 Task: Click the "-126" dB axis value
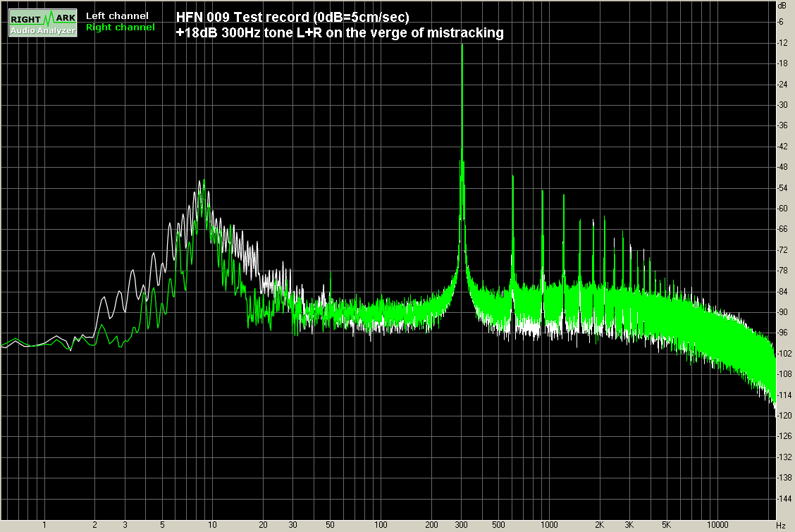coord(784,436)
